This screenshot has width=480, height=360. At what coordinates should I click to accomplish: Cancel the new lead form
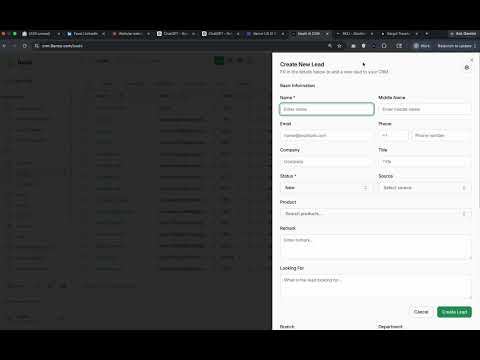[x=421, y=312]
